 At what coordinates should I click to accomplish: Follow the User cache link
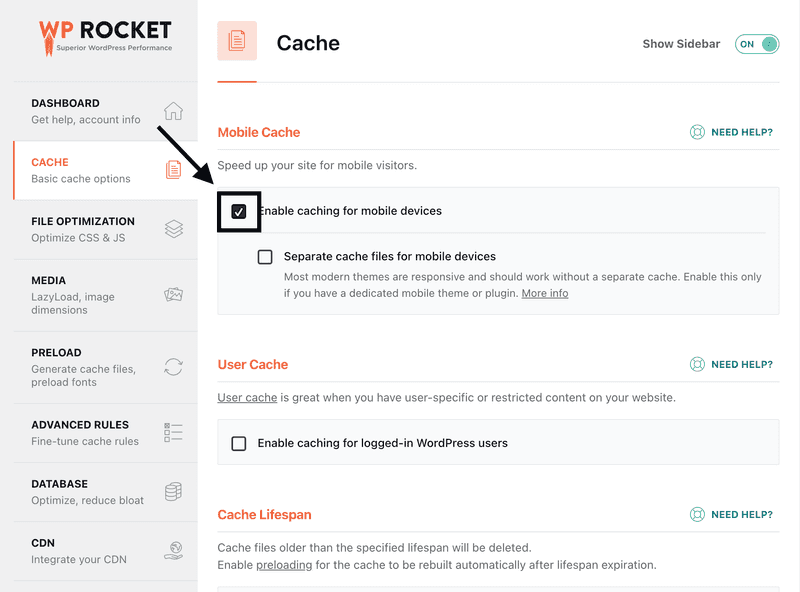pos(247,398)
